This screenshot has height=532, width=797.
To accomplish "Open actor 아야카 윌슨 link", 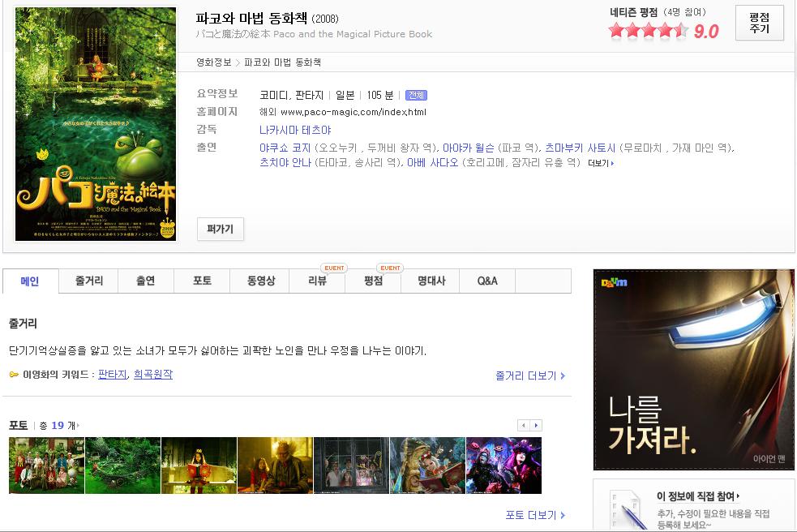I will pyautogui.click(x=468, y=148).
